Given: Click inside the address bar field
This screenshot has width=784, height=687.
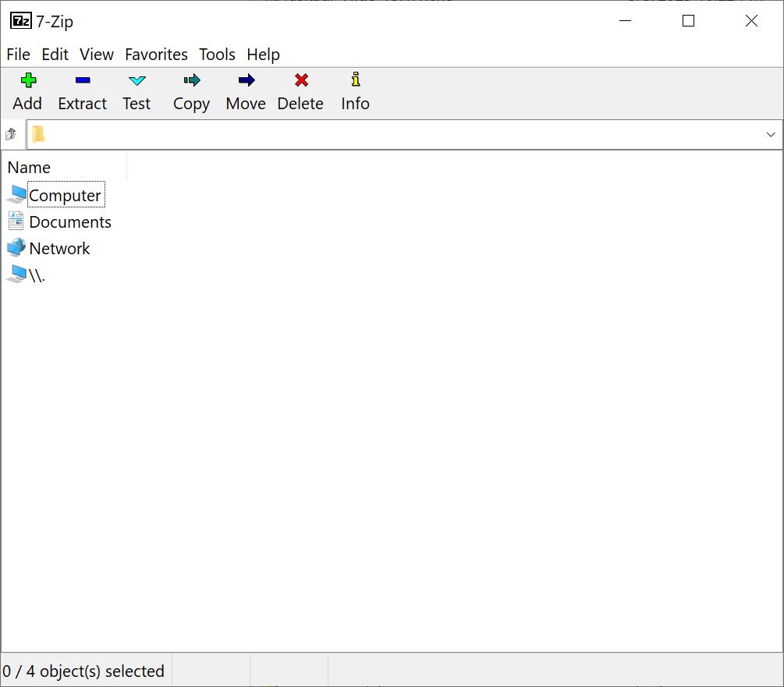Looking at the screenshot, I should pos(312,133).
